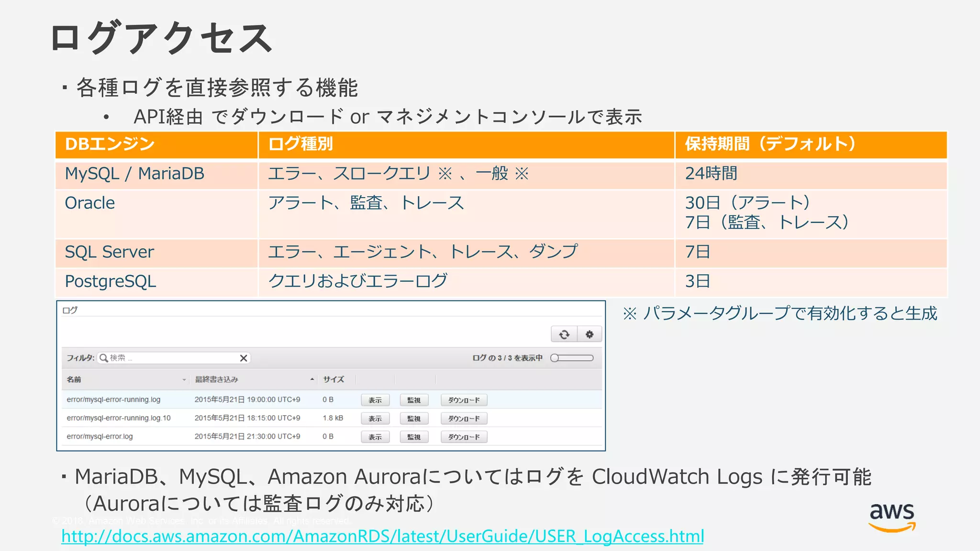The width and height of the screenshot is (980, 551).
Task: Open the log settings gear icon
Action: tap(590, 334)
